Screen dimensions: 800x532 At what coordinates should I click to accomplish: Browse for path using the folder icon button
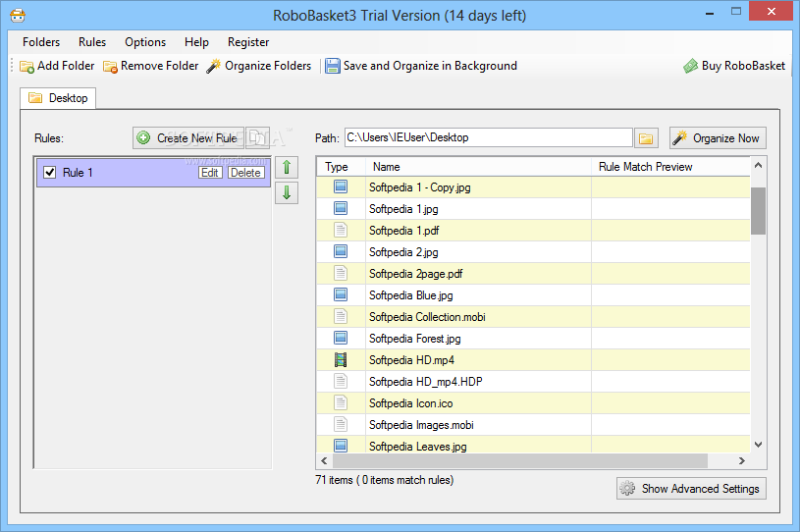tap(646, 138)
